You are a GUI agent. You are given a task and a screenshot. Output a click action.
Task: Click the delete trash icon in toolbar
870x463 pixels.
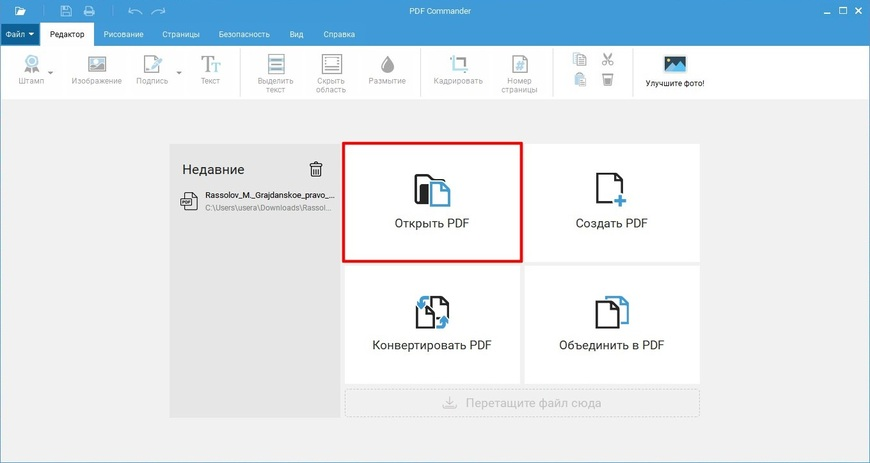click(x=608, y=80)
